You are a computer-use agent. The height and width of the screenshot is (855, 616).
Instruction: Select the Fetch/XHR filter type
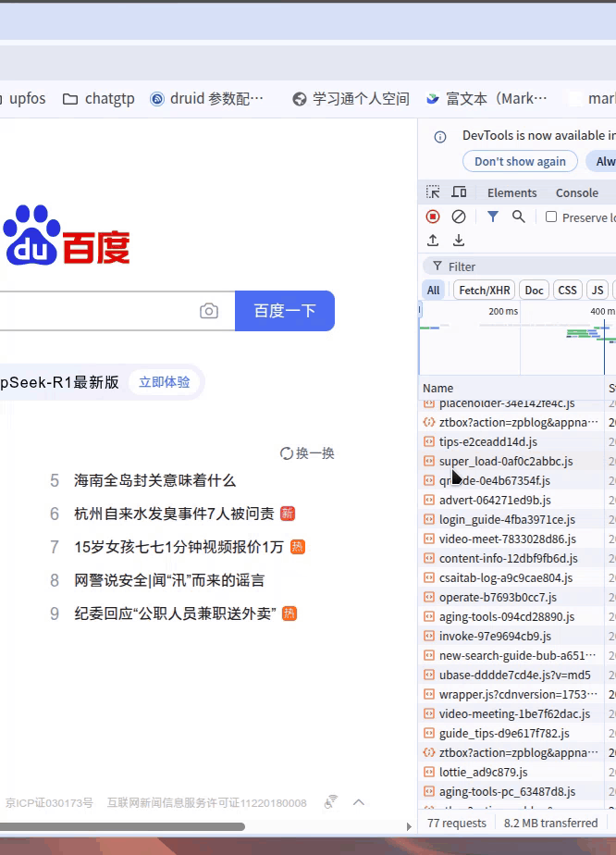(x=484, y=291)
